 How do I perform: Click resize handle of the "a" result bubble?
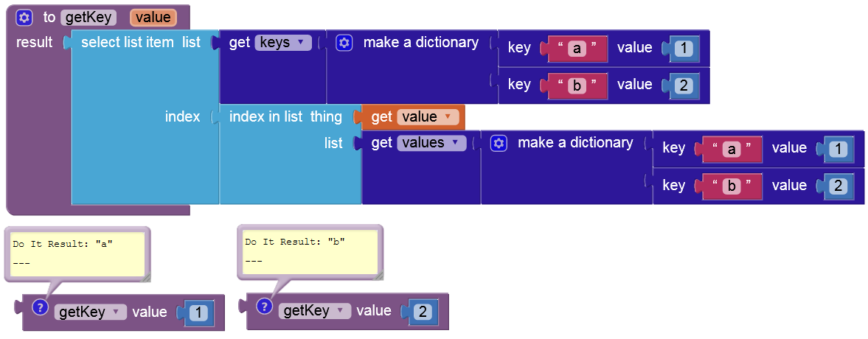(x=145, y=276)
